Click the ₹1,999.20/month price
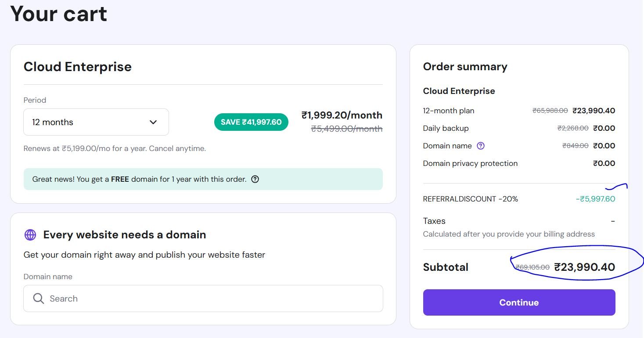The height and width of the screenshot is (338, 644). point(342,115)
